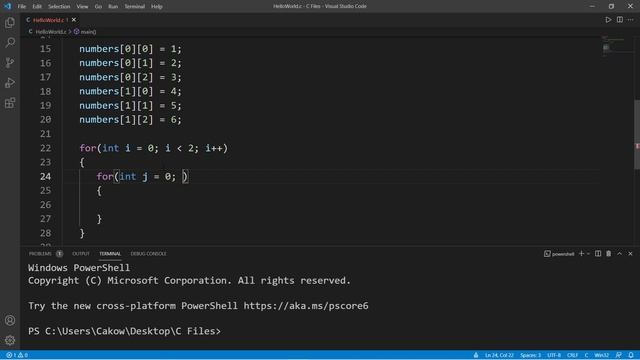Change the Spaces: 3 indentation setting
This screenshot has width=640, height=360.
tap(530, 355)
